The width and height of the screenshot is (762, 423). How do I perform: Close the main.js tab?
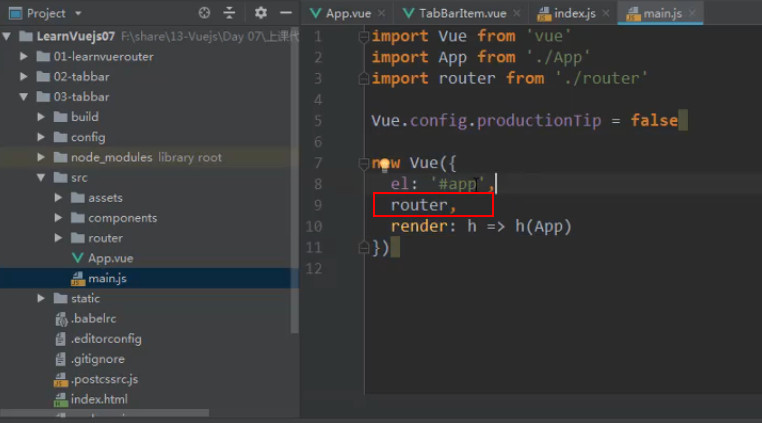pos(692,14)
